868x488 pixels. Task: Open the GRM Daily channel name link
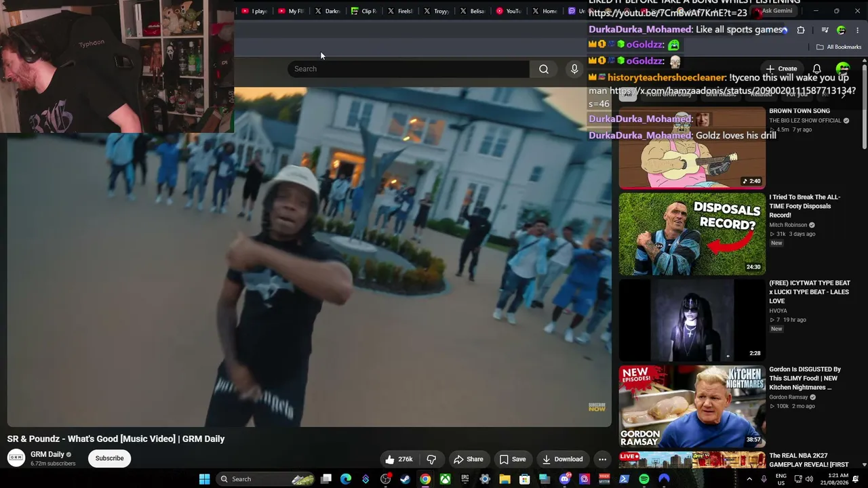click(x=47, y=455)
